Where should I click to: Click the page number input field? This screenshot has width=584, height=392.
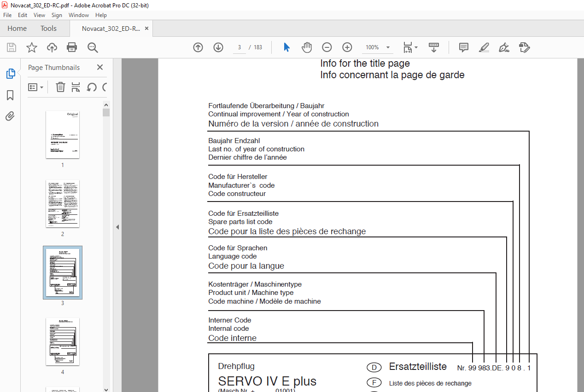click(239, 47)
